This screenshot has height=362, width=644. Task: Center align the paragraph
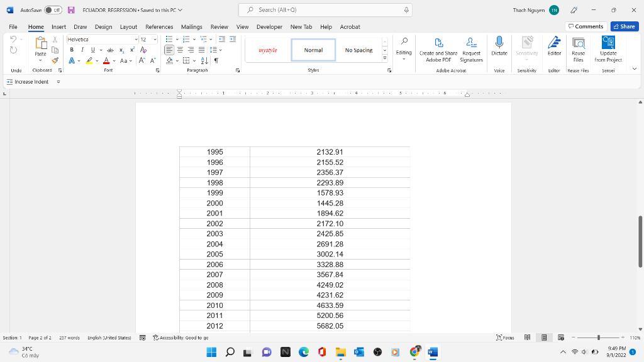pos(180,50)
